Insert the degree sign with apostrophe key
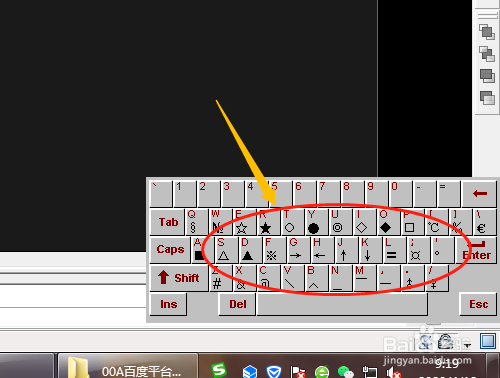This screenshot has height=378, width=500. (442, 250)
